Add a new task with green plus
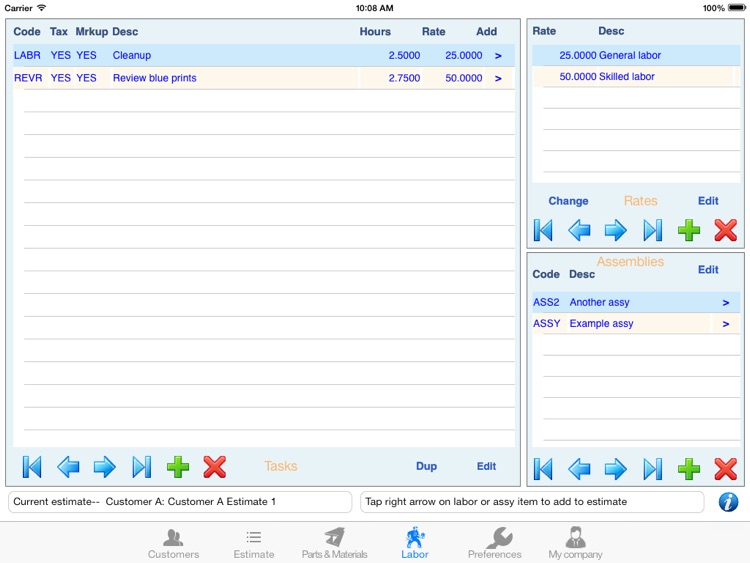 tap(178, 467)
